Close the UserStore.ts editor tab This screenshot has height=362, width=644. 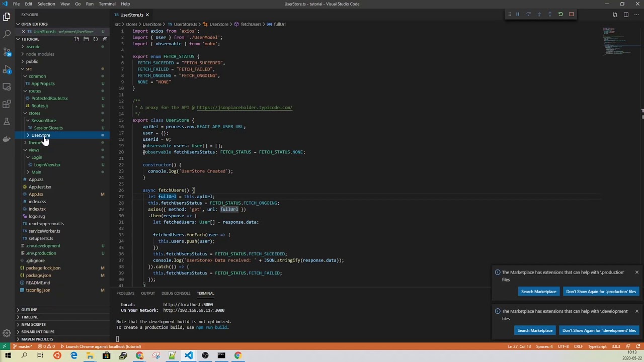[x=147, y=15]
